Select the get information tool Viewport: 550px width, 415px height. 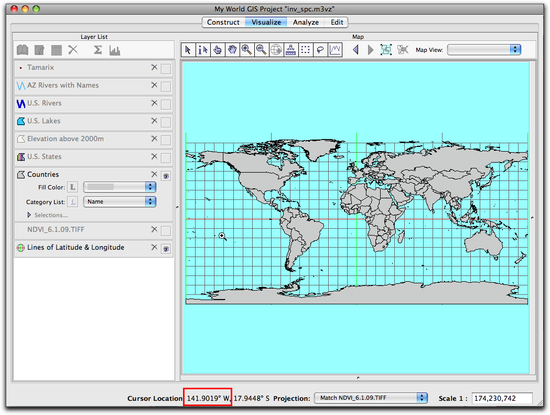click(x=203, y=50)
